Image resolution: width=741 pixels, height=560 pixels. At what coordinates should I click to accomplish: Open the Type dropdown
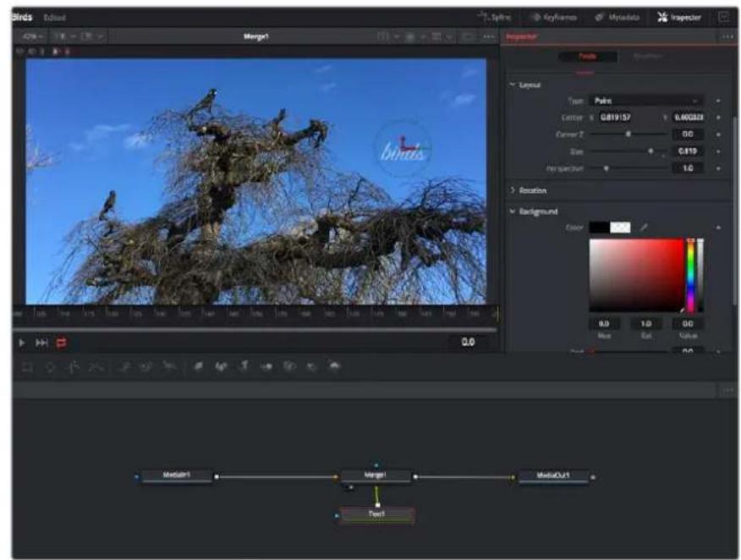(645, 101)
